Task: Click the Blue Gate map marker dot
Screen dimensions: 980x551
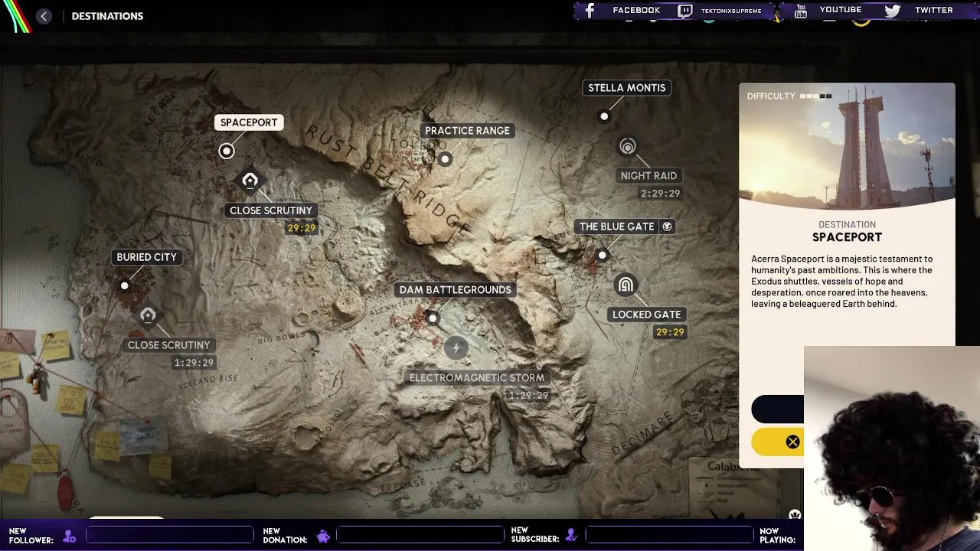Action: (602, 255)
